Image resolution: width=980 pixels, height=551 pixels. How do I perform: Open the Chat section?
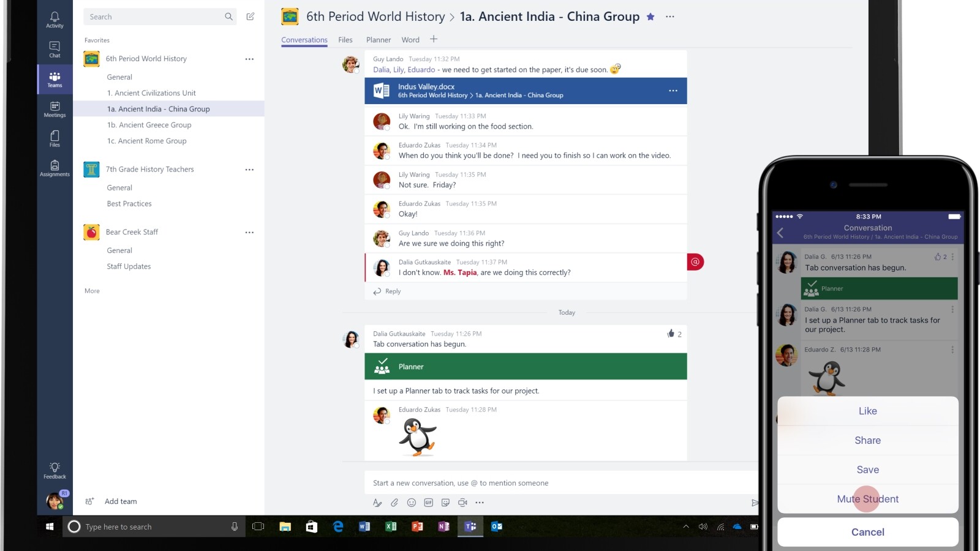(x=55, y=50)
